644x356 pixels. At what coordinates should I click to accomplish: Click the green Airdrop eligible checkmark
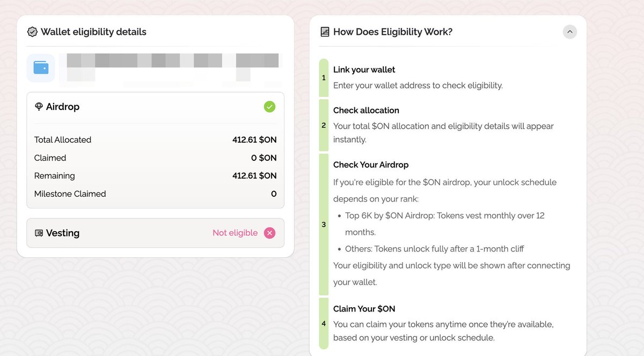(x=269, y=107)
